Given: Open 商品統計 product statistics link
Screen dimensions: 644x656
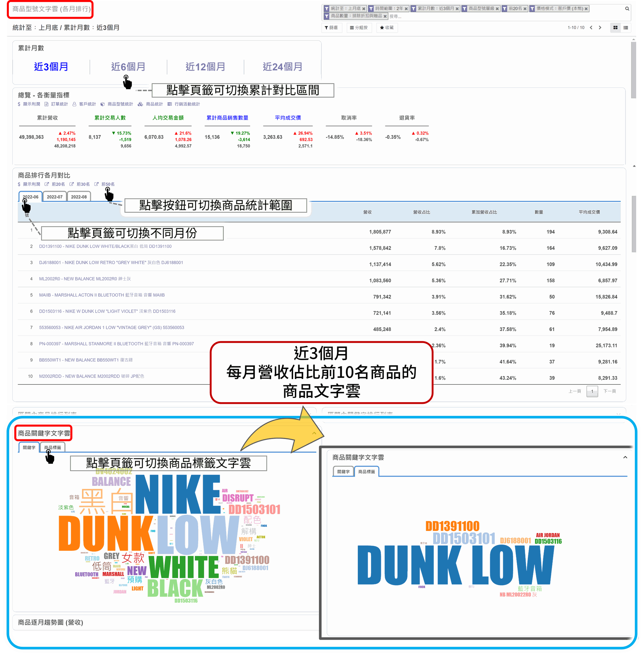Looking at the screenshot, I should point(154,104).
